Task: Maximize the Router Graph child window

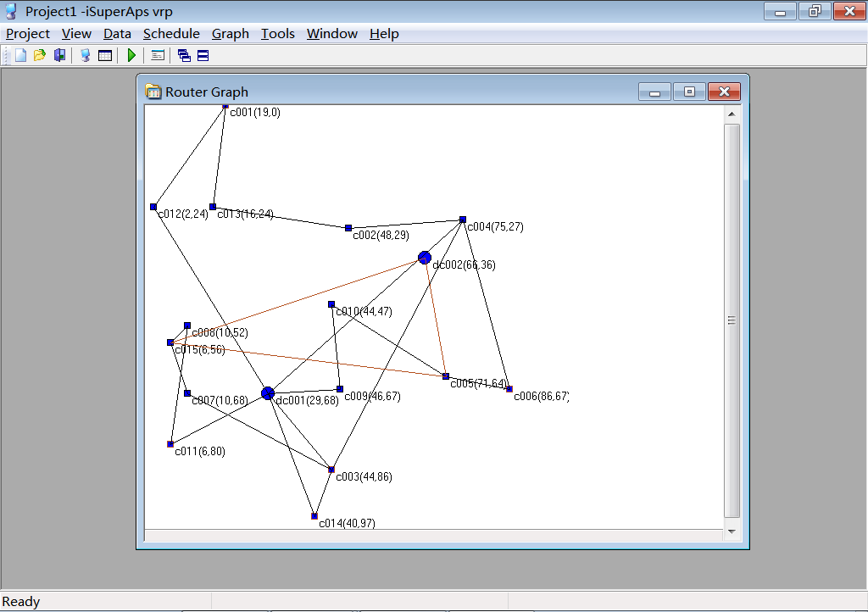Action: [689, 92]
